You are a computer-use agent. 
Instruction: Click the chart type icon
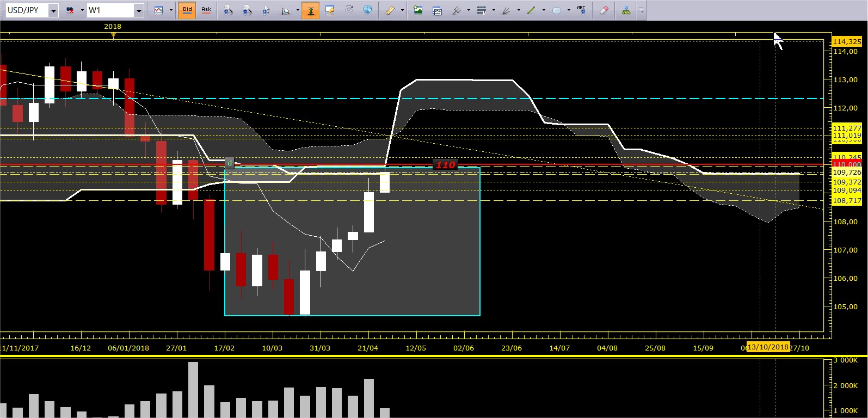(158, 10)
